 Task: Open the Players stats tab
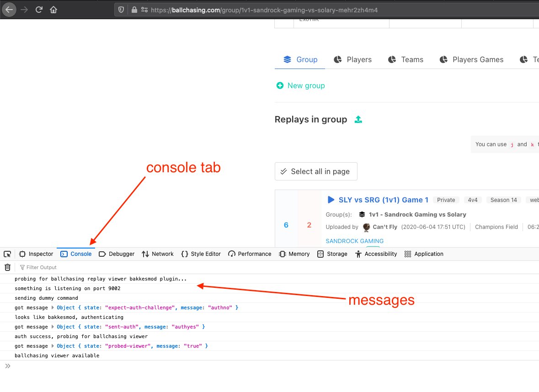tap(352, 60)
